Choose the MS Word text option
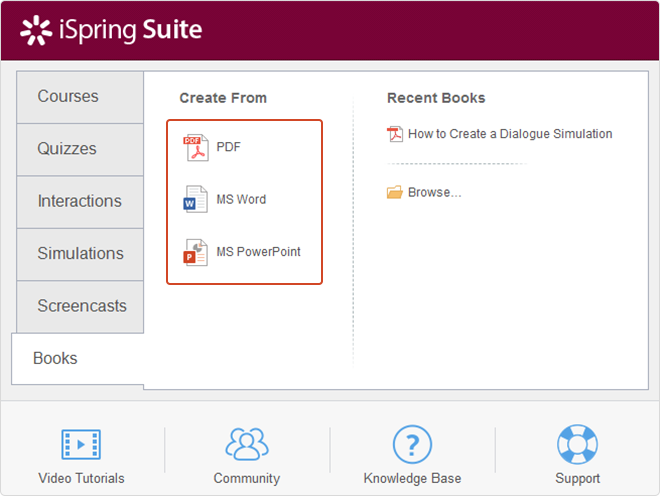The image size is (660, 496). [x=241, y=199]
